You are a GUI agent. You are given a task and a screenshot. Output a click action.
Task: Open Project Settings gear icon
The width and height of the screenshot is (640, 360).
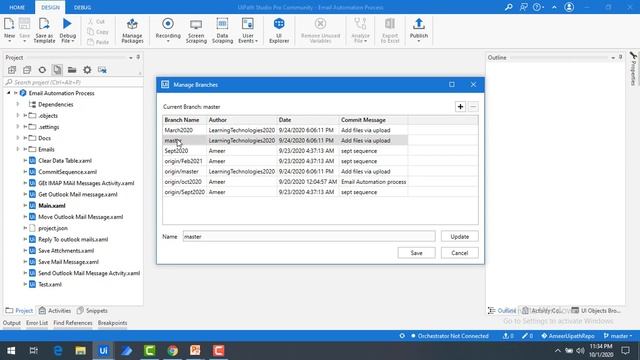(87, 70)
